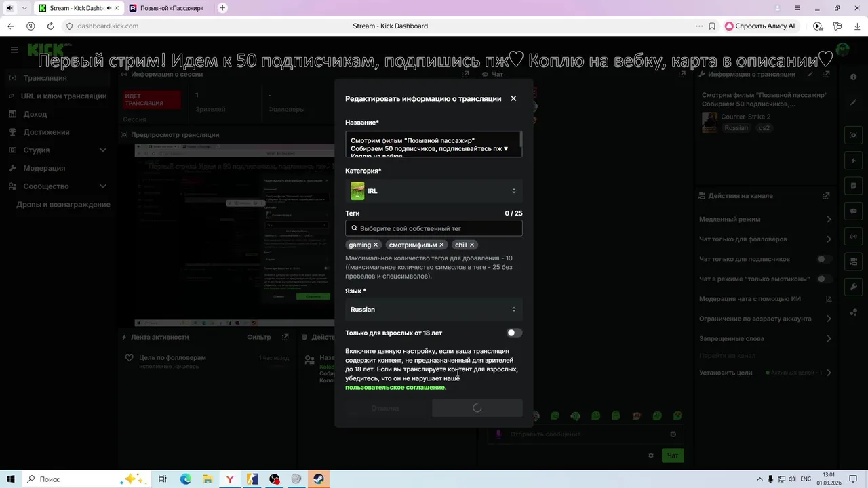Pop out the Лента активности panel
Image resolution: width=868 pixels, height=488 pixels.
click(285, 337)
